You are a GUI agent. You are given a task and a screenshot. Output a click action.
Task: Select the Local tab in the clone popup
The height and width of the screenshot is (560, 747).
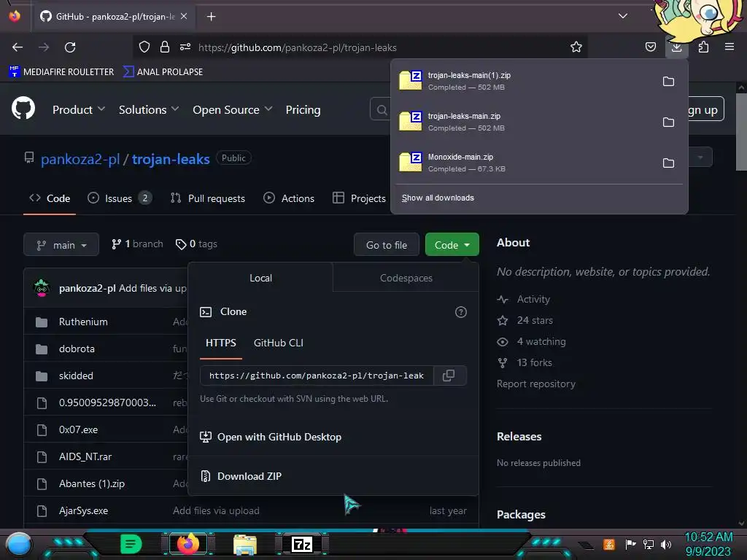[x=260, y=278]
